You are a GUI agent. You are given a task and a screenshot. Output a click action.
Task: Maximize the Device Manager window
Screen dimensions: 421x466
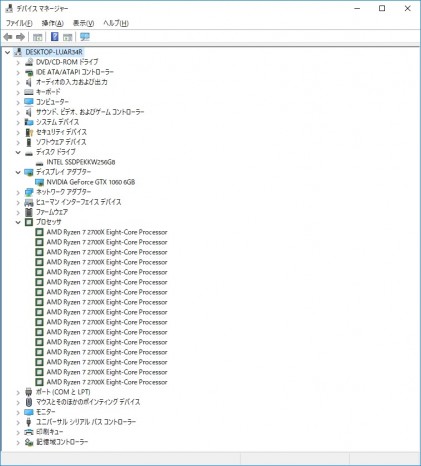point(382,8)
